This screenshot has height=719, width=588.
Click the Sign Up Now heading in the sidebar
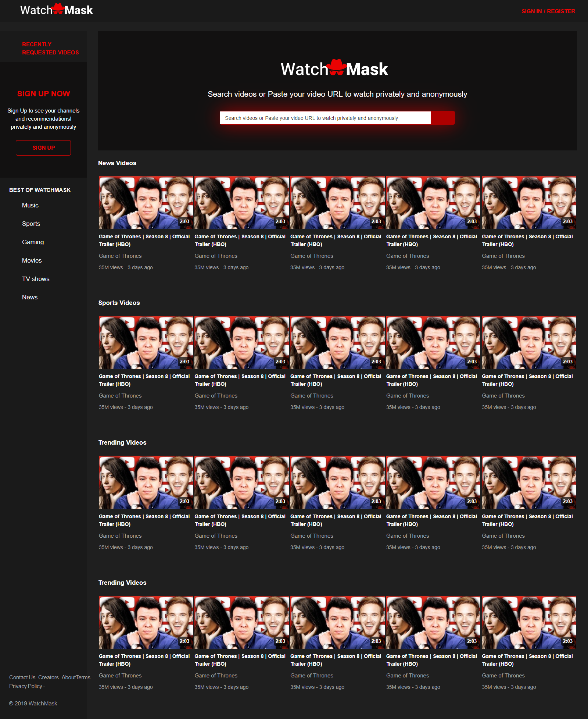pos(44,93)
